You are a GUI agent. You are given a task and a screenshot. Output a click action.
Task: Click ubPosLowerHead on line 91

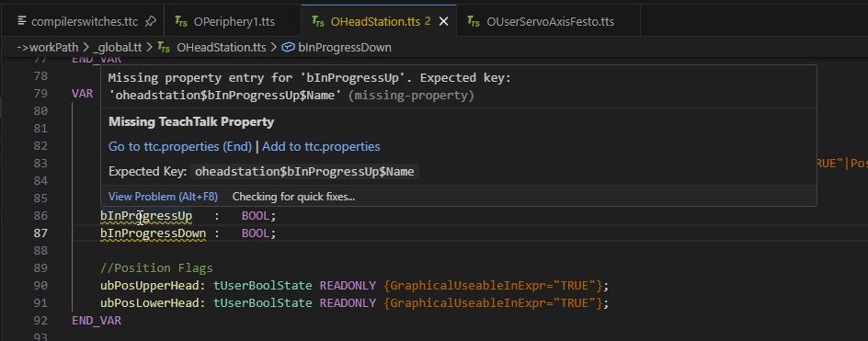pyautogui.click(x=150, y=303)
